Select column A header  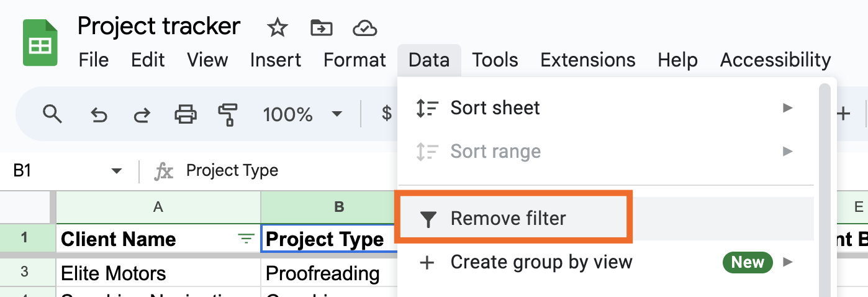coord(158,207)
